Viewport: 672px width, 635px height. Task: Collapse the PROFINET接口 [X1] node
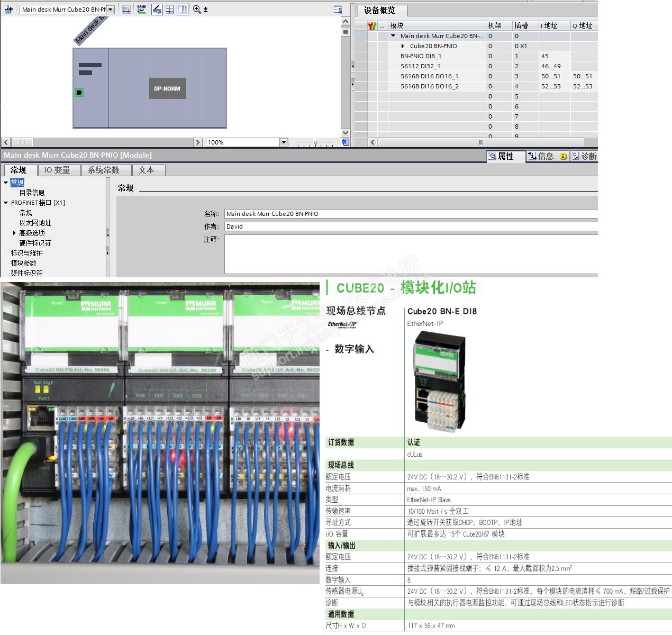coord(6,203)
